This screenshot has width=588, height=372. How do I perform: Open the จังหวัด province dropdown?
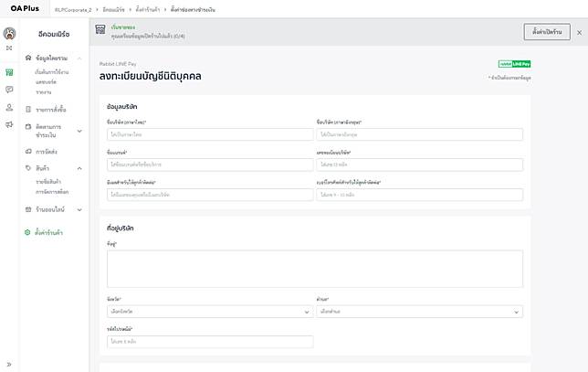(x=209, y=312)
